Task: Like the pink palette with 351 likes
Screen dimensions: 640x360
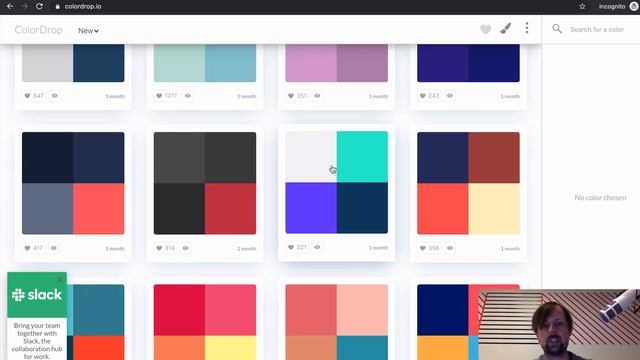Action: tap(297, 96)
